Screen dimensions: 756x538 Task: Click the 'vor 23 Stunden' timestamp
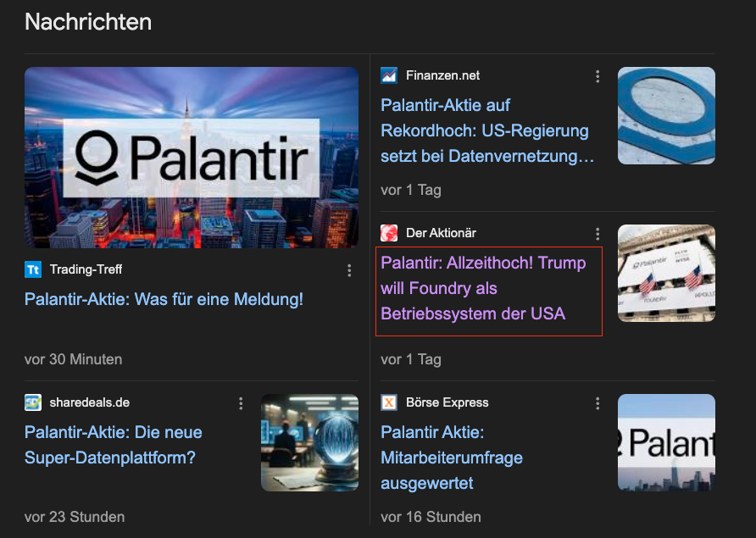tap(75, 518)
